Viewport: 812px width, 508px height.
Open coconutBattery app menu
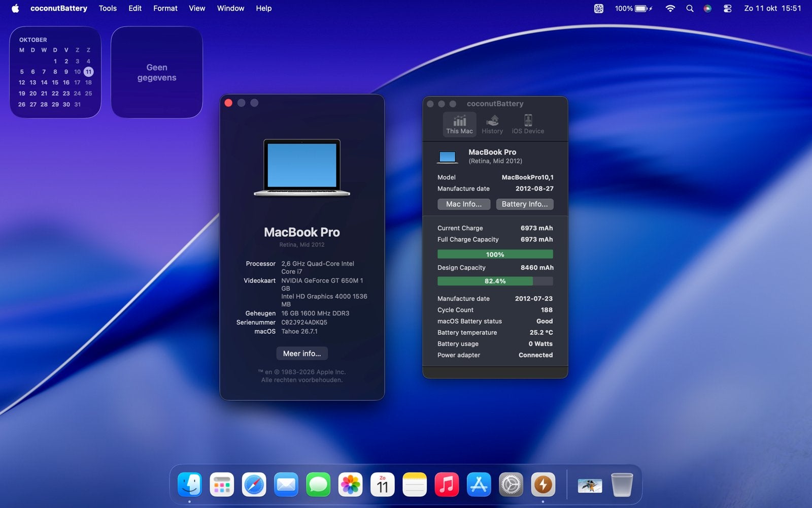(x=59, y=8)
